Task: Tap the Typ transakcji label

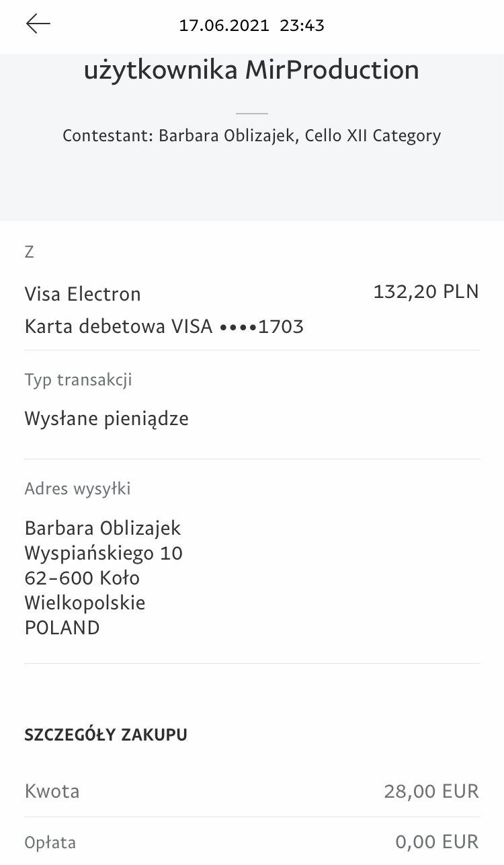Action: click(x=78, y=379)
